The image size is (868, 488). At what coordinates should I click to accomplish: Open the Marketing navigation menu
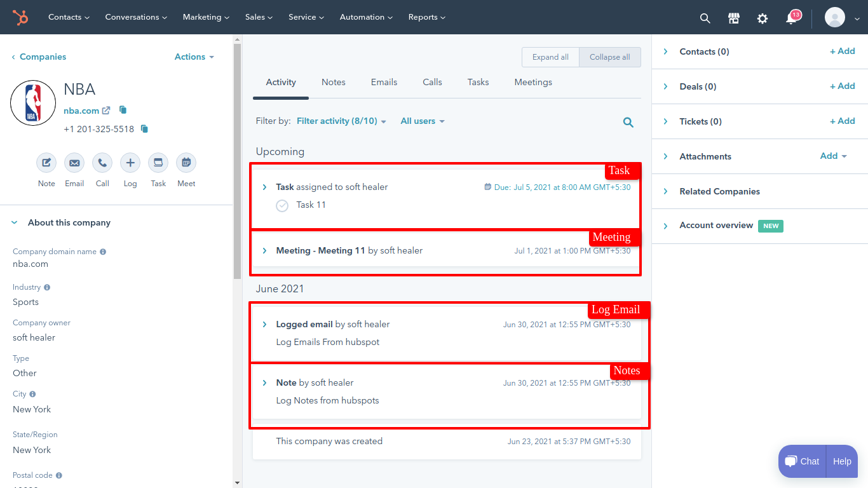(x=206, y=17)
